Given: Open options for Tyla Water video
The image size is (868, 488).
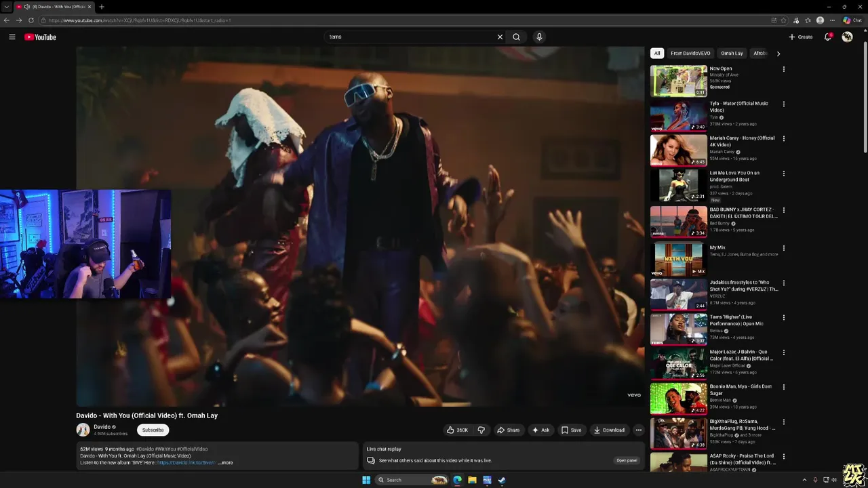Looking at the screenshot, I should point(783,104).
